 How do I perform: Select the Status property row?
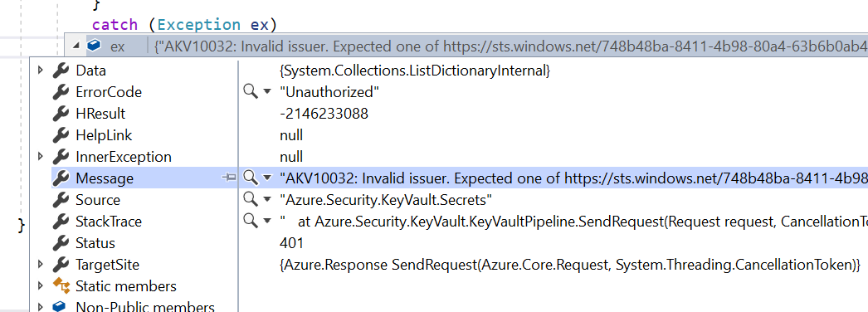pos(449,243)
